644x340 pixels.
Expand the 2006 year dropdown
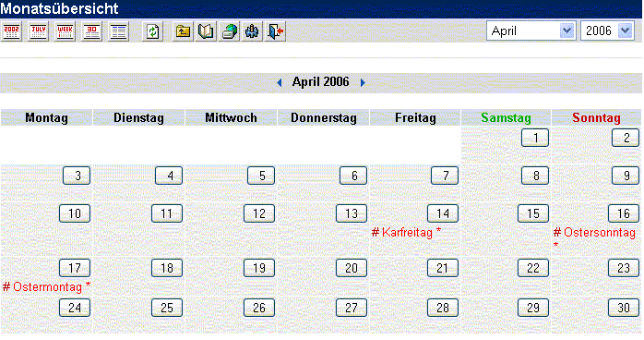pos(607,30)
